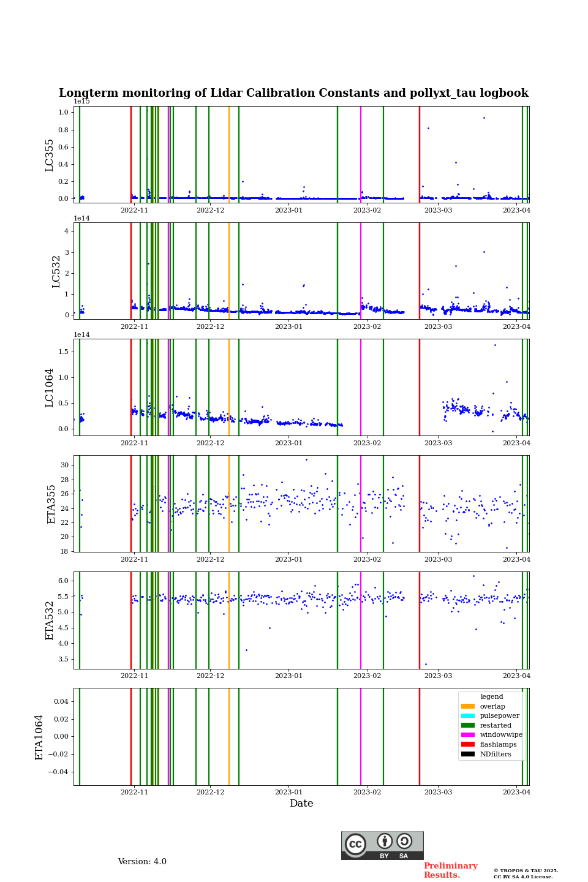Click the '© TROPOS & TAU 2025.' text
The height and width of the screenshot is (882, 588).
tap(526, 870)
